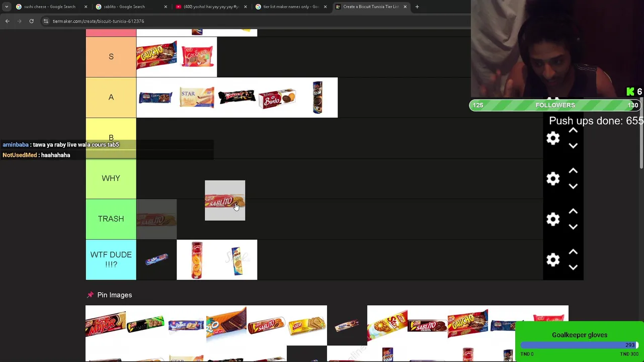The height and width of the screenshot is (362, 644).
Task: Move the B tier row up
Action: (x=573, y=131)
